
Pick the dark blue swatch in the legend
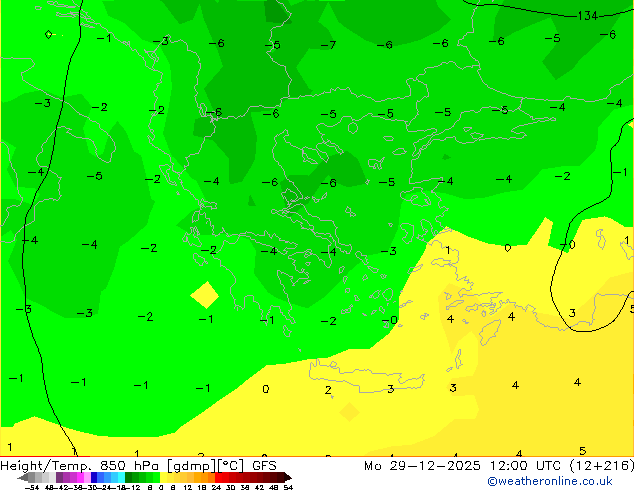(94, 477)
